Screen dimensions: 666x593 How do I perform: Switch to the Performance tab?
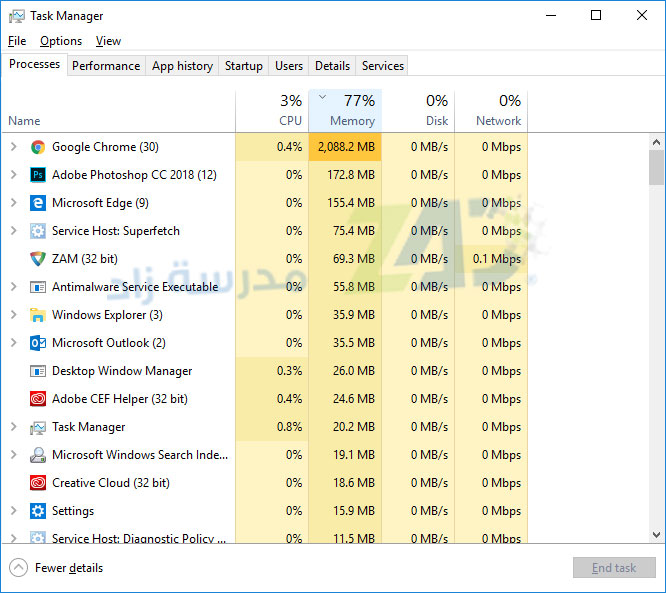coord(106,66)
